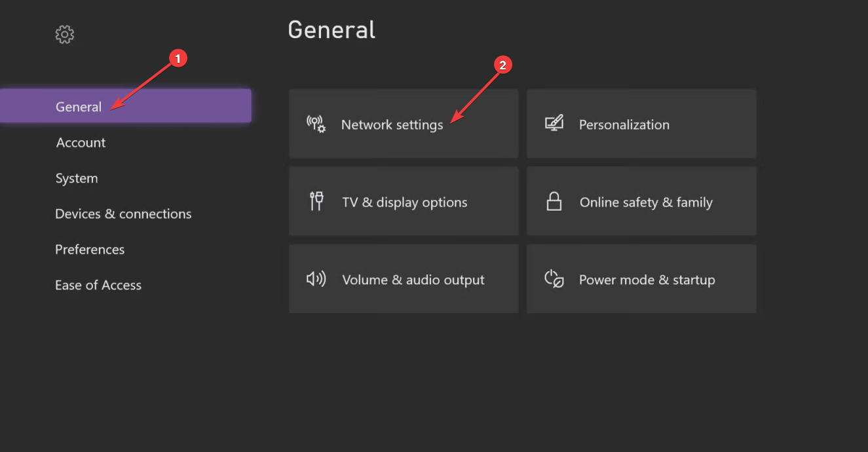This screenshot has width=868, height=452.
Task: Click the Power mode leaf icon
Action: 554,279
